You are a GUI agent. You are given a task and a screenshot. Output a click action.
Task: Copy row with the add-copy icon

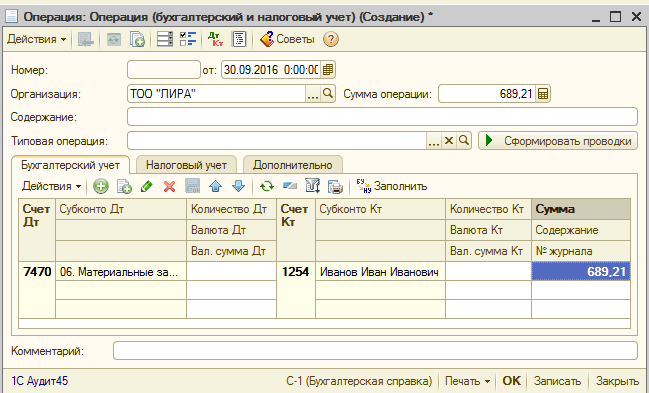(x=124, y=186)
